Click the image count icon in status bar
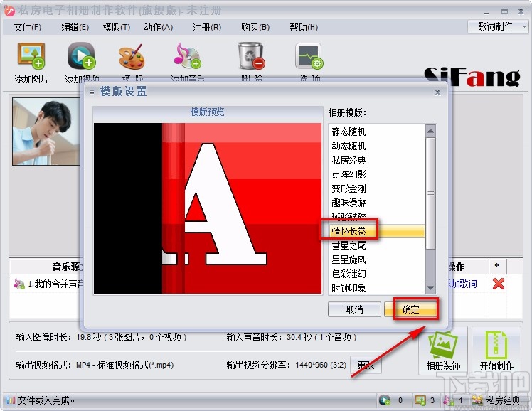Viewport: 532px width, 411px height. click(x=420, y=400)
